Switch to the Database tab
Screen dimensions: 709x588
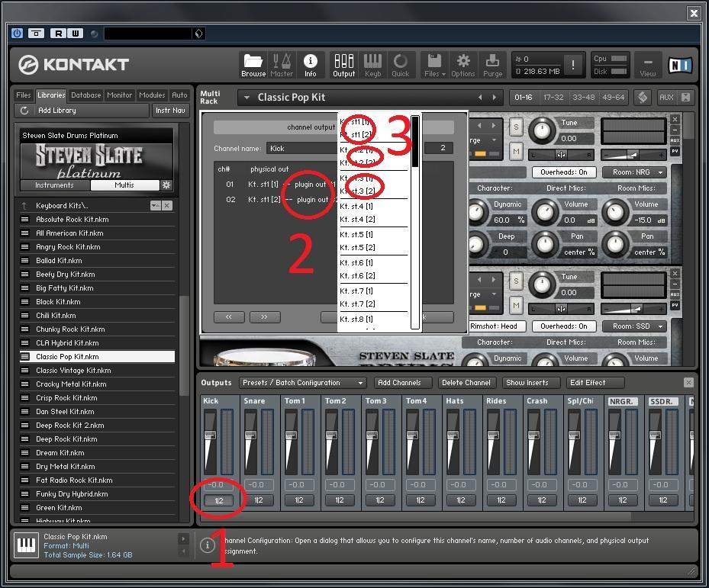pyautogui.click(x=86, y=95)
